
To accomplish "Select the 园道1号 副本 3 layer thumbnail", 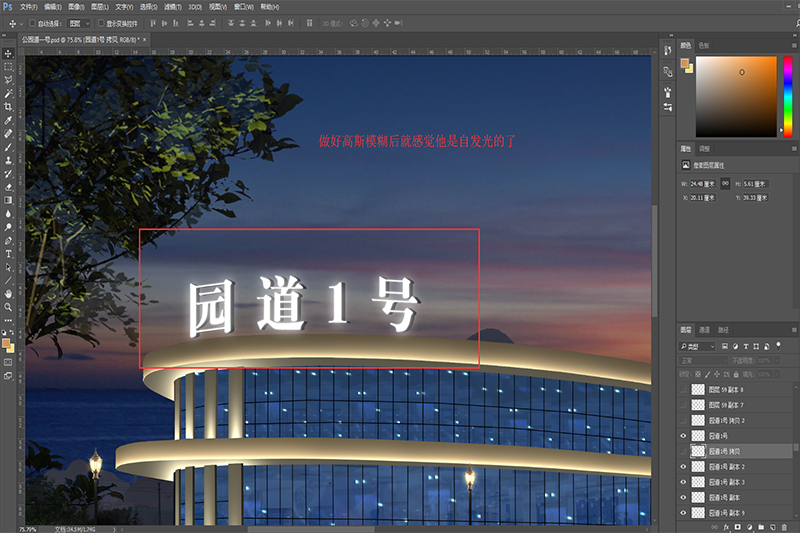I will pyautogui.click(x=698, y=482).
